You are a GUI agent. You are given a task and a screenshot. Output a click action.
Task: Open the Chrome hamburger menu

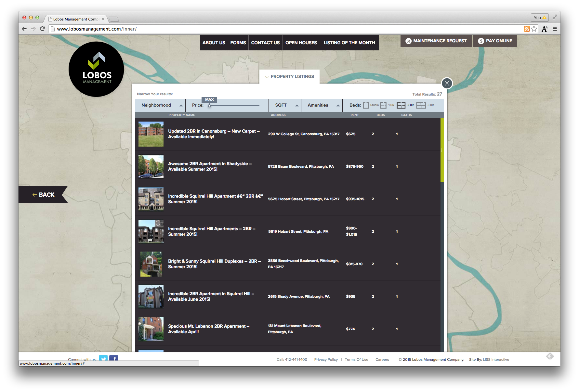tap(555, 29)
